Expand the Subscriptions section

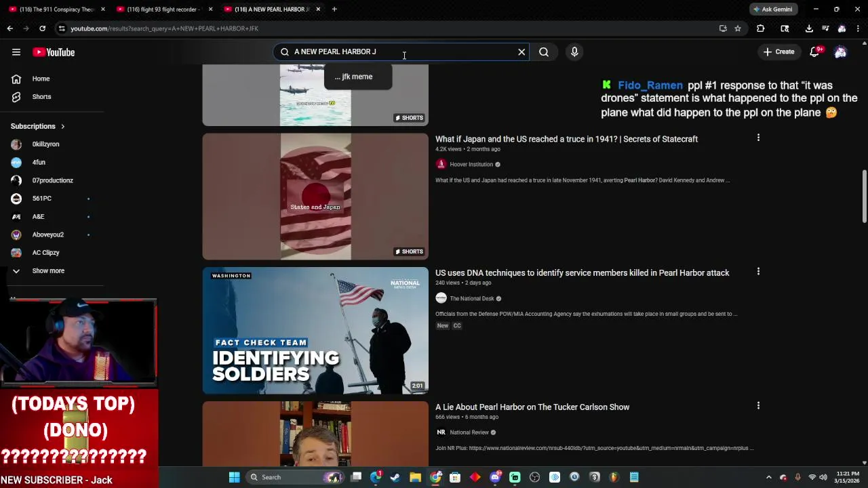(x=38, y=126)
